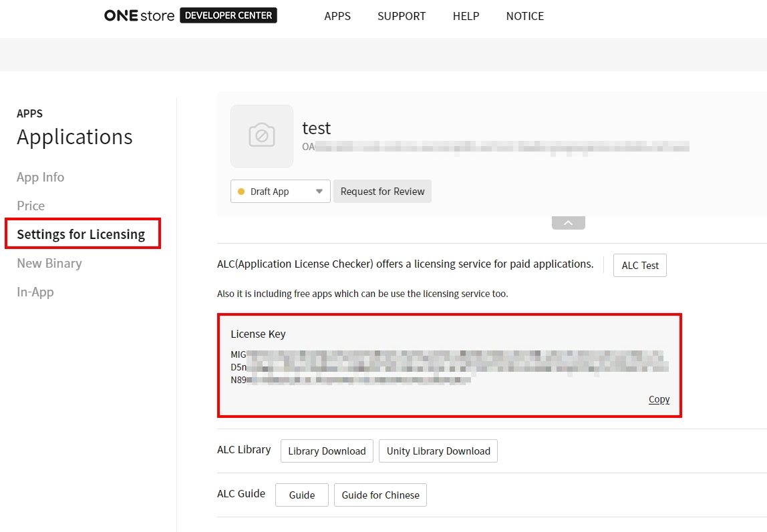Open the Guide for Chinese button
The width and height of the screenshot is (767, 532).
pyautogui.click(x=380, y=495)
